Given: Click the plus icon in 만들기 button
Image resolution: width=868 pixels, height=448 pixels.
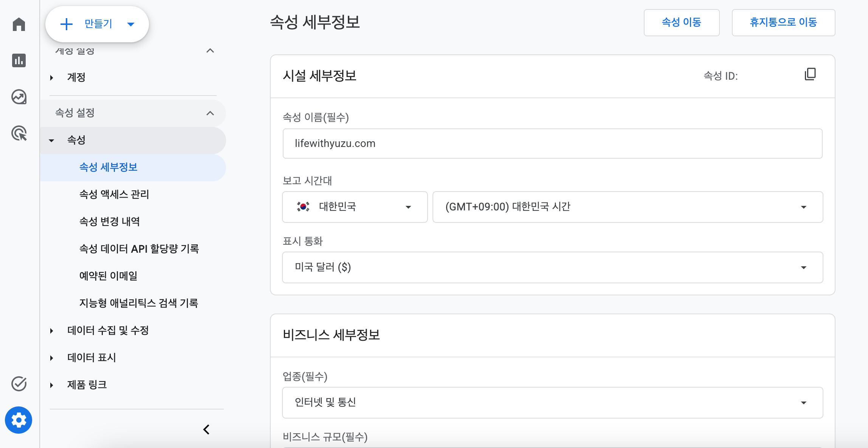Looking at the screenshot, I should 67,24.
